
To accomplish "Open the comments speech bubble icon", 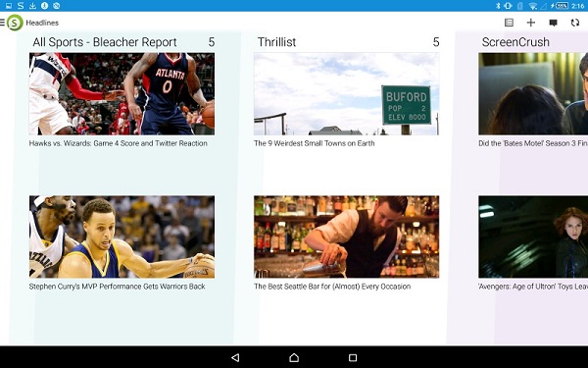I will click(x=553, y=23).
